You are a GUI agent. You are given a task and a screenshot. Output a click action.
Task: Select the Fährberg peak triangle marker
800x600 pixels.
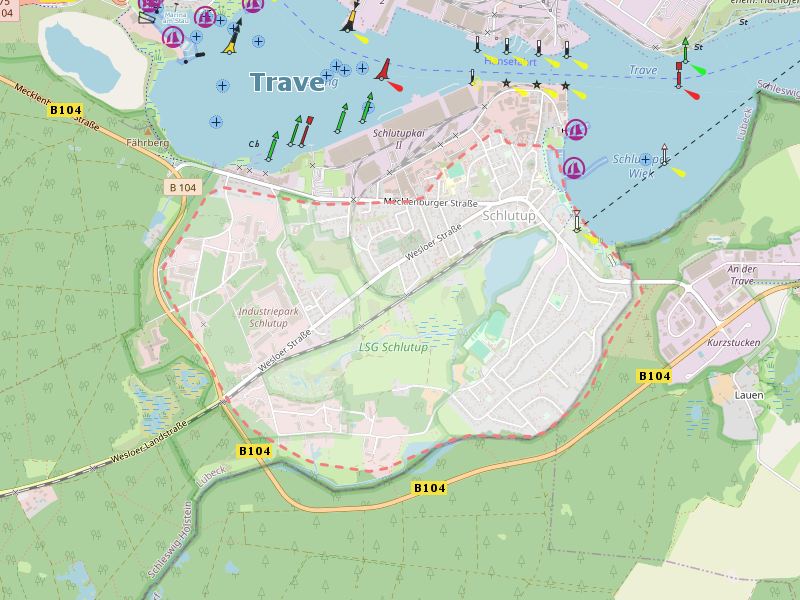point(148,131)
